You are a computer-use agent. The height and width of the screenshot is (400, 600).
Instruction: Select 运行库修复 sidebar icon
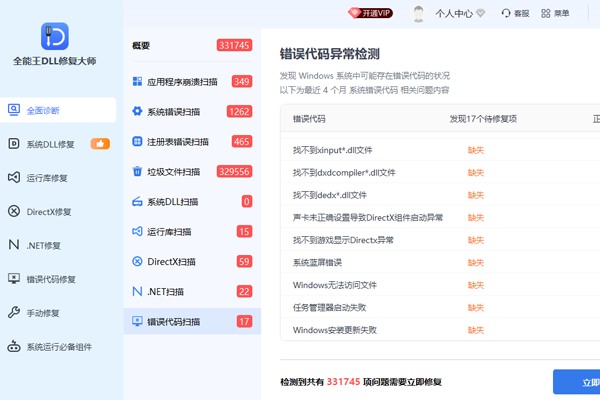click(x=14, y=178)
